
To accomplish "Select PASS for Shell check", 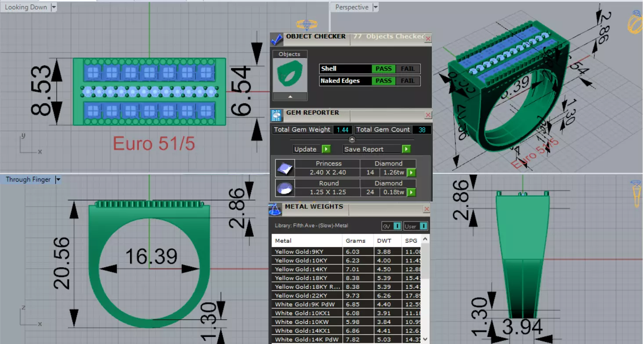I will pyautogui.click(x=384, y=69).
